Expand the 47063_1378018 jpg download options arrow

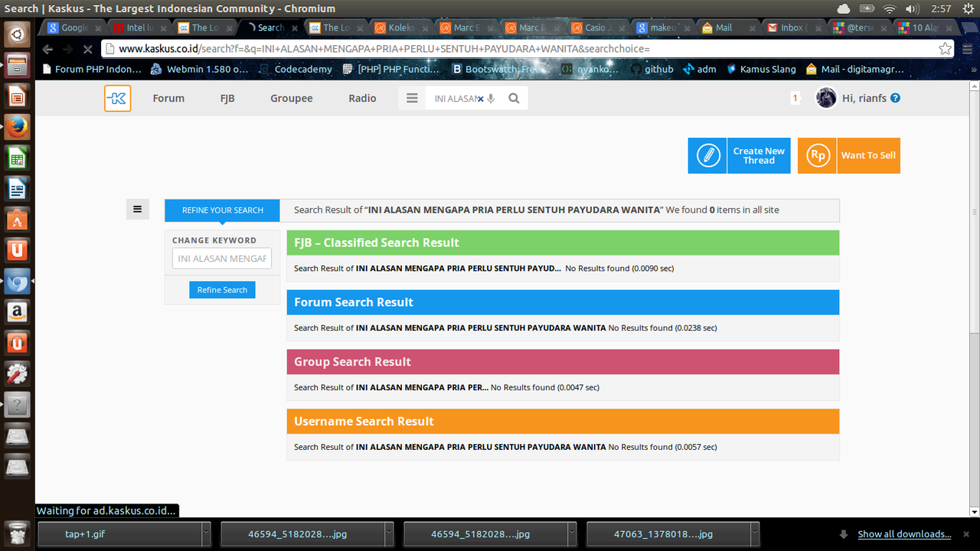pyautogui.click(x=754, y=533)
